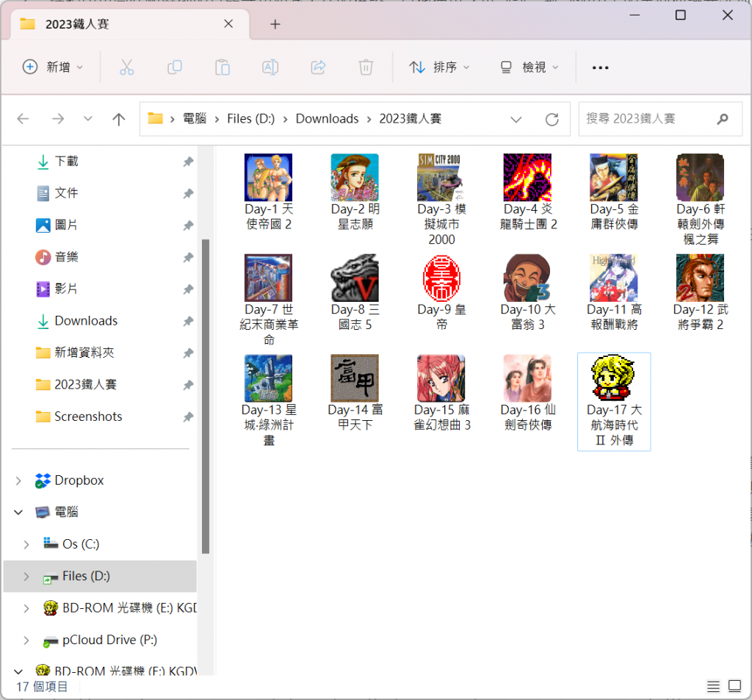Expand the Dropbox tree node
Image resolution: width=752 pixels, height=700 pixels.
(x=18, y=480)
